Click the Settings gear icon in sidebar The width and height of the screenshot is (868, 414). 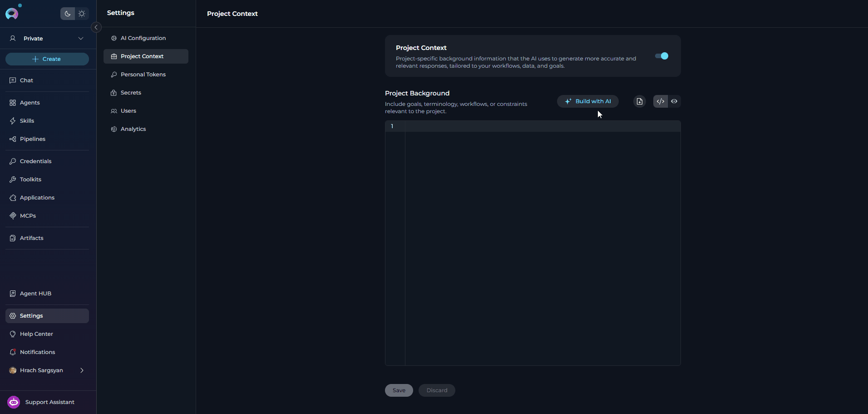13,316
